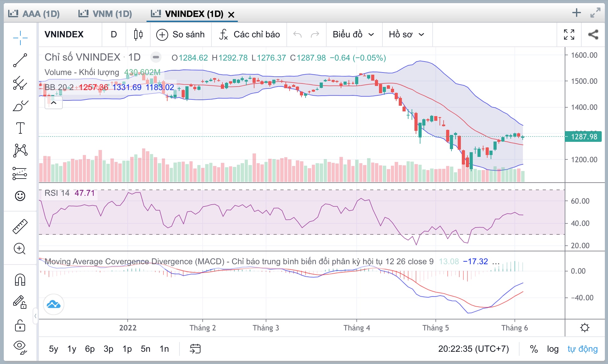
Task: Open the pitchfork drawing tool
Action: 20,83
